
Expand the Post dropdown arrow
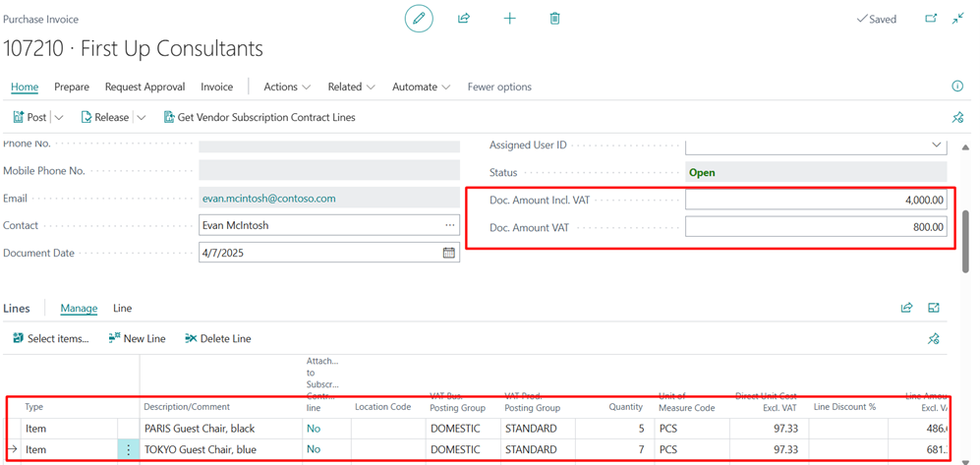(59, 118)
